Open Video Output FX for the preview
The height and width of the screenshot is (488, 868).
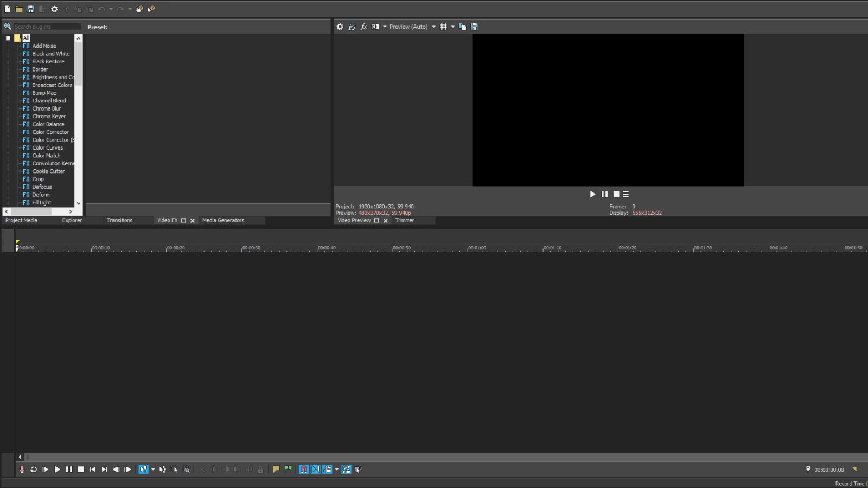coord(363,26)
